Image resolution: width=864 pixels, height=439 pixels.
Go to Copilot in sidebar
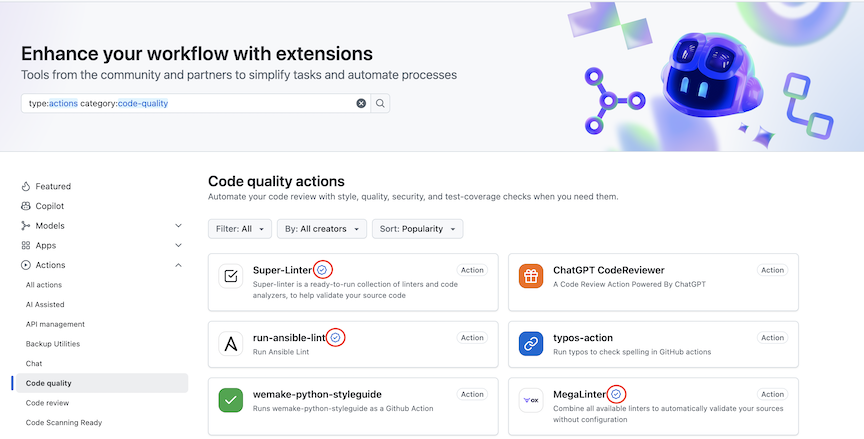50,206
